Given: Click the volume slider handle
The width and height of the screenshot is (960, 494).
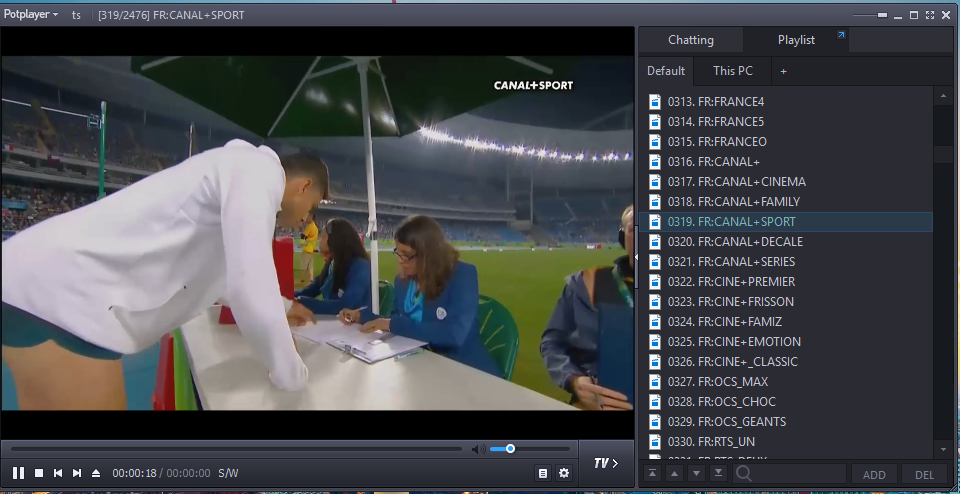Looking at the screenshot, I should point(510,449).
